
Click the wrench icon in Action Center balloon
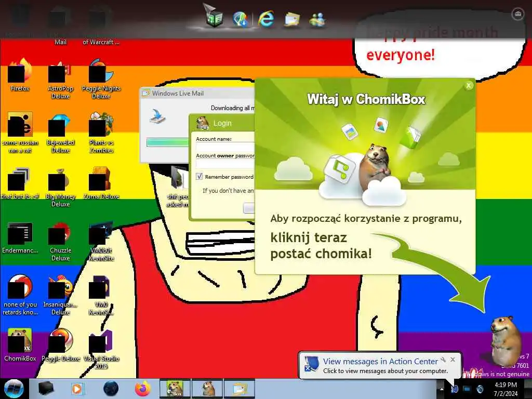[x=443, y=360]
